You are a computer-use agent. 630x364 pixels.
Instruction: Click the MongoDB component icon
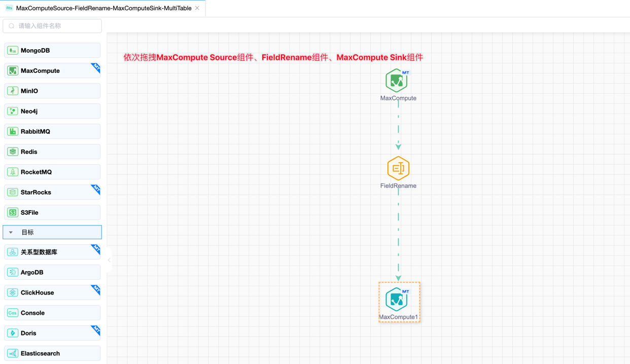click(13, 51)
